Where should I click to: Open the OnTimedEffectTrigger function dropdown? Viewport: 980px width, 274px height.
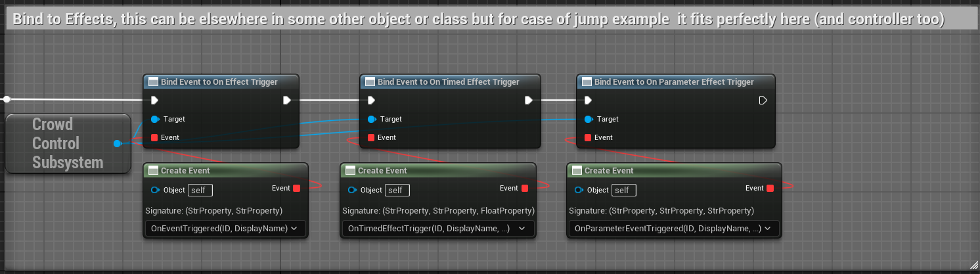click(x=438, y=229)
